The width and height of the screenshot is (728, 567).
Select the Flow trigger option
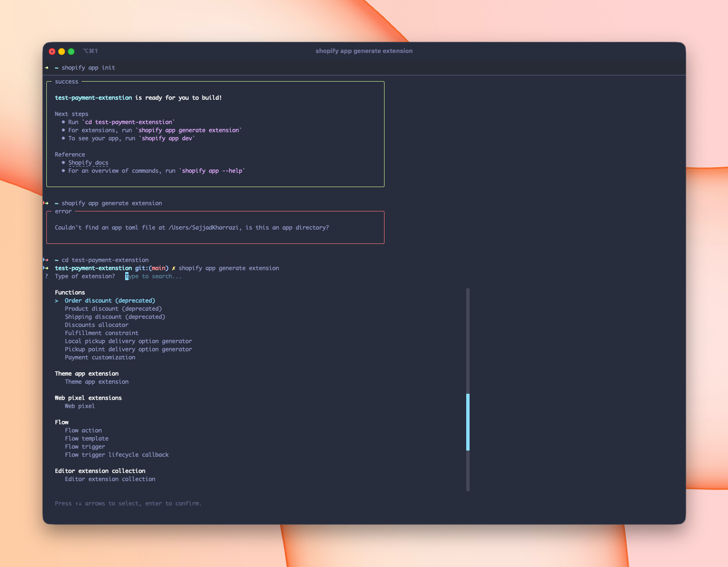pos(85,447)
